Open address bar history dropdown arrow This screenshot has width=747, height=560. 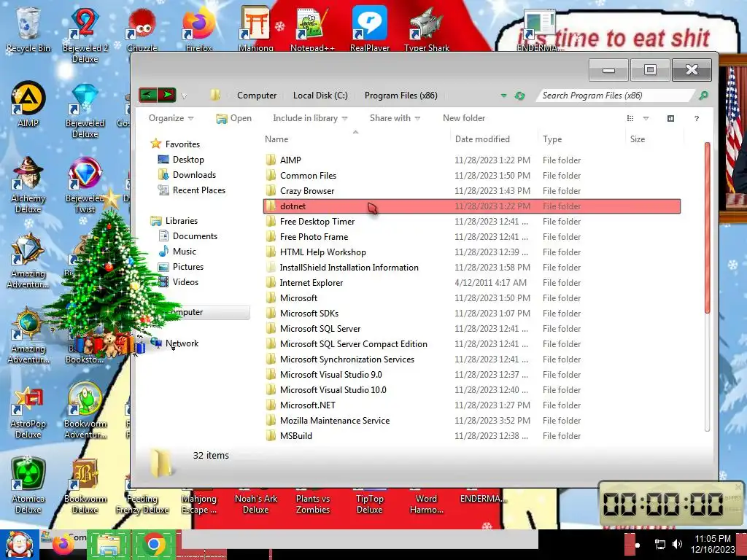[x=503, y=96]
